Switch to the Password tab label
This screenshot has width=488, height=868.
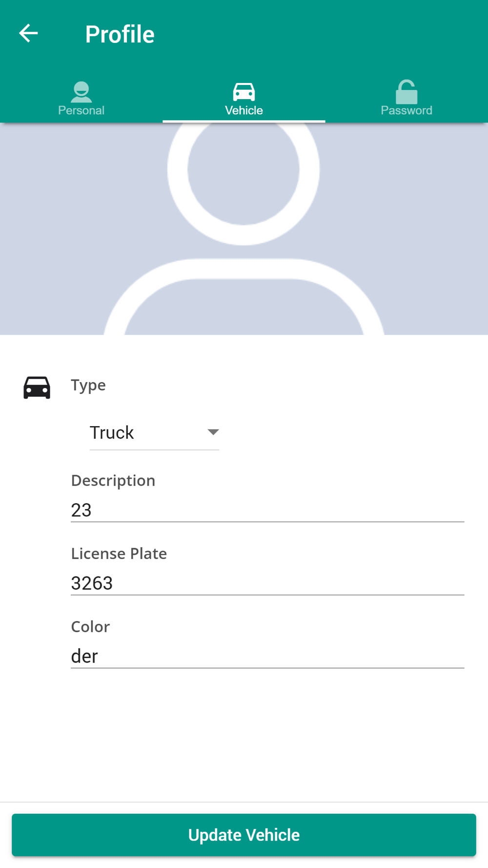(407, 110)
